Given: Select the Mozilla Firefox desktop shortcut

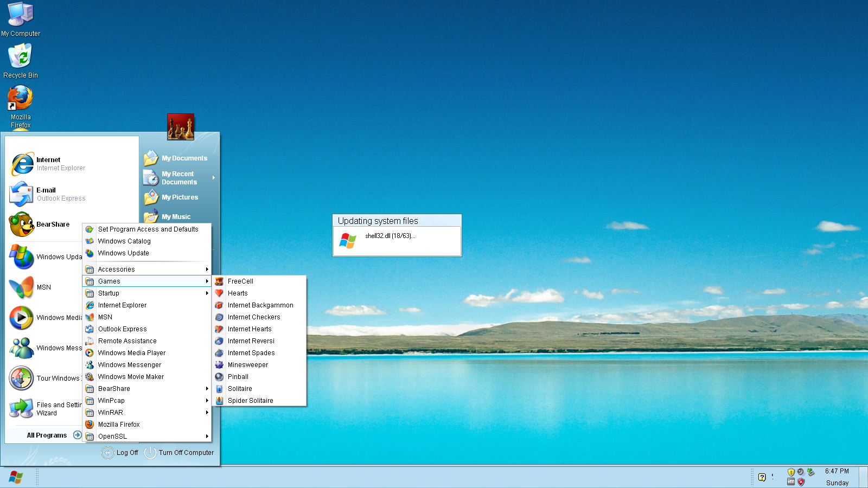Looking at the screenshot, I should tap(21, 106).
